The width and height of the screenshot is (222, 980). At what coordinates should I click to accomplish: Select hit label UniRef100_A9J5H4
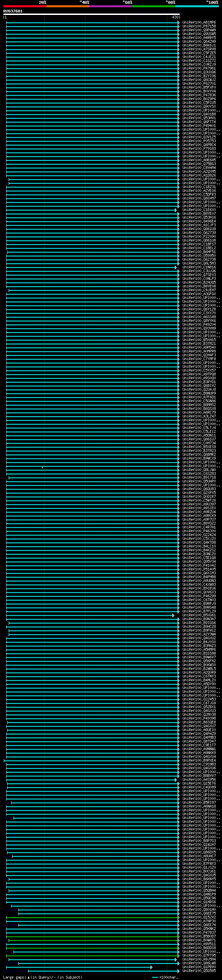199,959
